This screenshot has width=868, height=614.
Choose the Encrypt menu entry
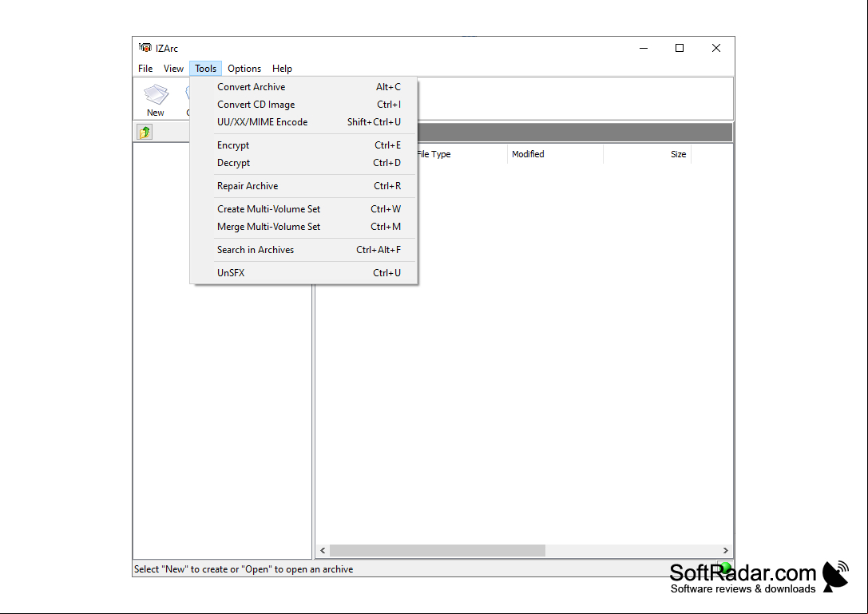tap(304, 145)
